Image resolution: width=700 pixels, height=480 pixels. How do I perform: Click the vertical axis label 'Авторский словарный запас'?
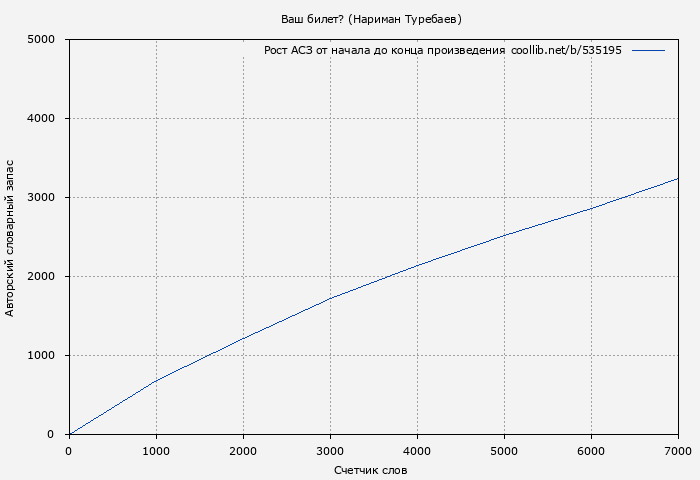[10, 237]
